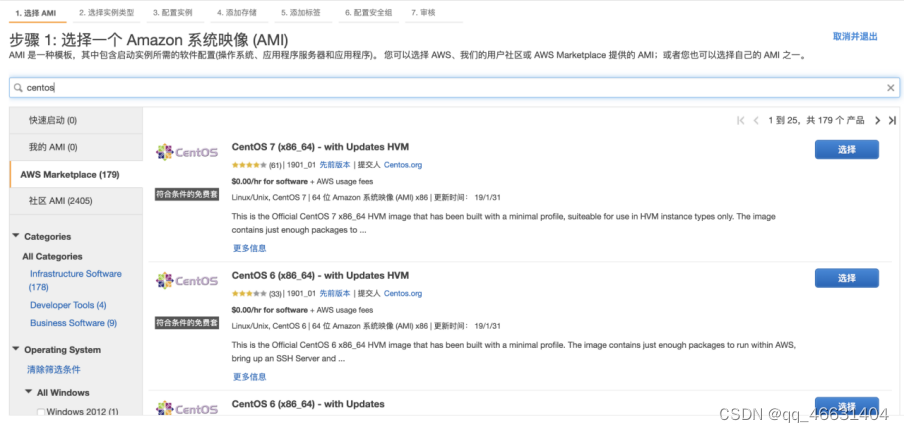904x432 pixels.
Task: Filter by Business Software (9)
Action: [73, 323]
